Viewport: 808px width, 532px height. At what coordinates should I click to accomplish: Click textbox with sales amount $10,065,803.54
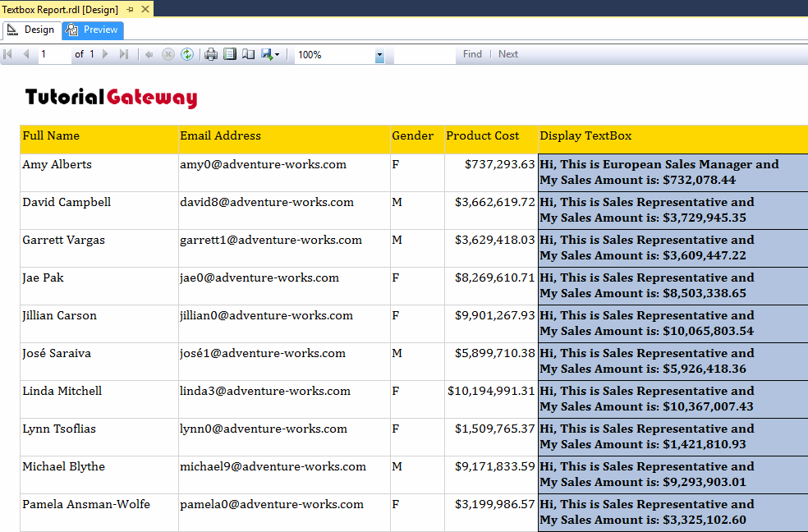673,323
